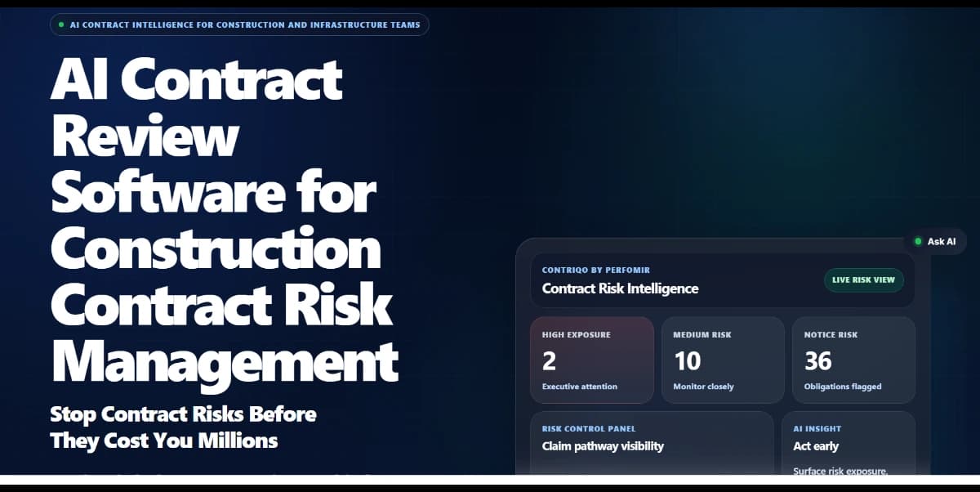
Task: Open the AI Insight card
Action: pyautogui.click(x=849, y=442)
